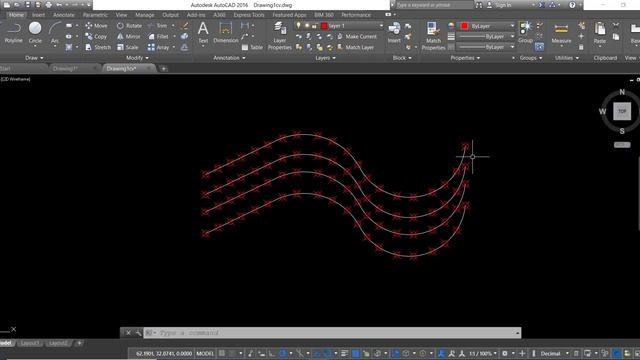This screenshot has width=640, height=360.
Task: Click Make Current layer button
Action: (357, 36)
